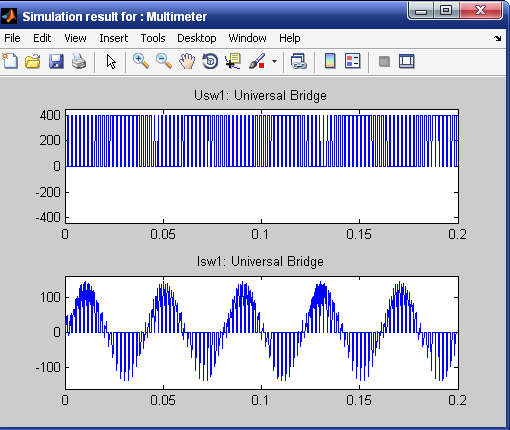This screenshot has height=430, width=510.
Task: Activate the Zoom In magnifier tool
Action: (141, 61)
